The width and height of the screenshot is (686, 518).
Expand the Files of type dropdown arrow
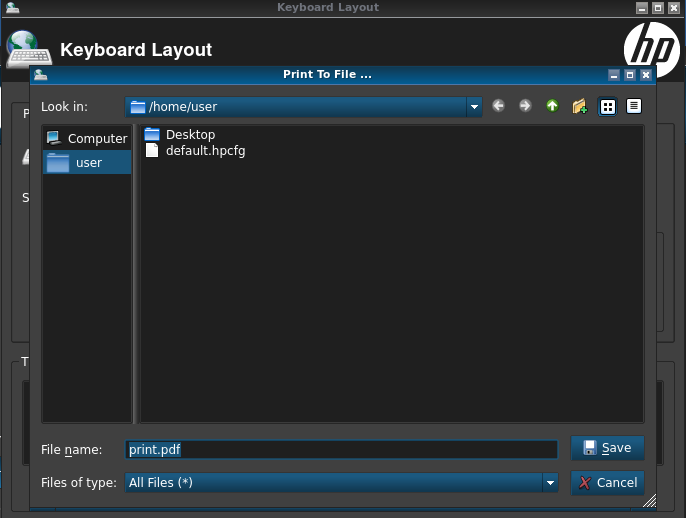[550, 483]
